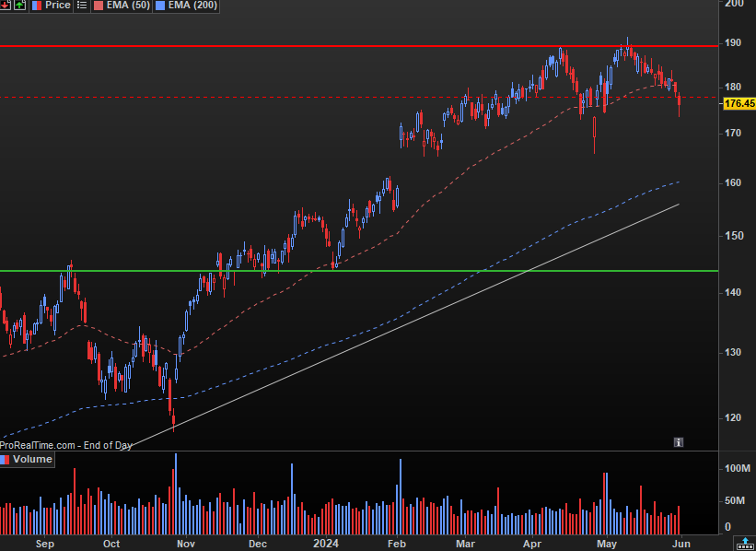This screenshot has height=551, width=756.
Task: Click the Nov label on the time axis
Action: (186, 544)
